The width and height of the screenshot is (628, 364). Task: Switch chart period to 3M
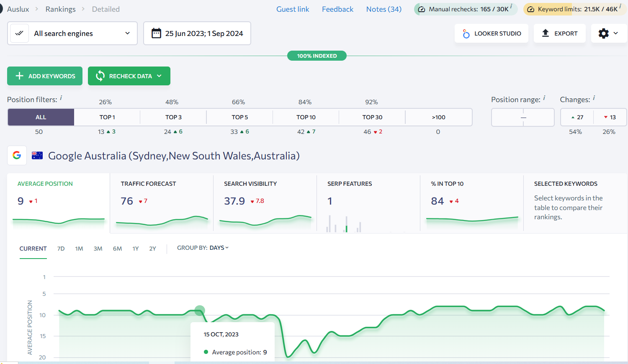[x=98, y=249]
